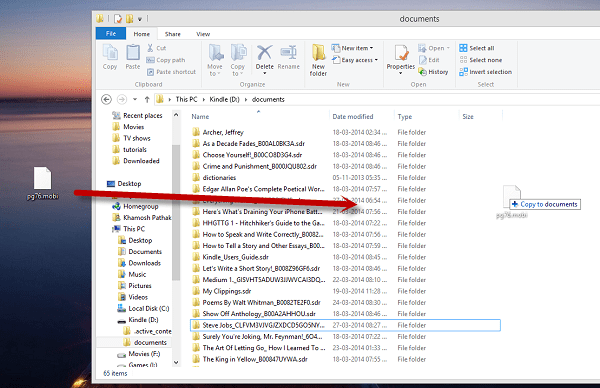Open the Open button dropdown arrow
Screen dimensions: 600x388
coord(448,48)
